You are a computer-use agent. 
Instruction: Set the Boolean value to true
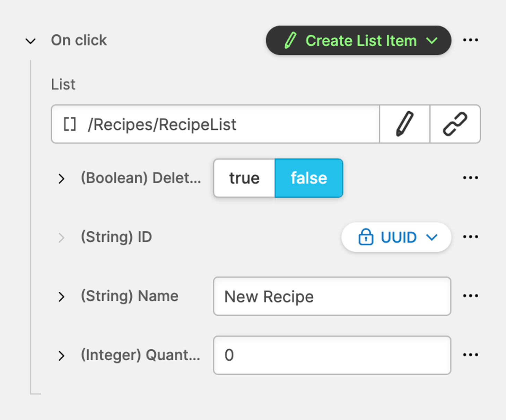[244, 178]
